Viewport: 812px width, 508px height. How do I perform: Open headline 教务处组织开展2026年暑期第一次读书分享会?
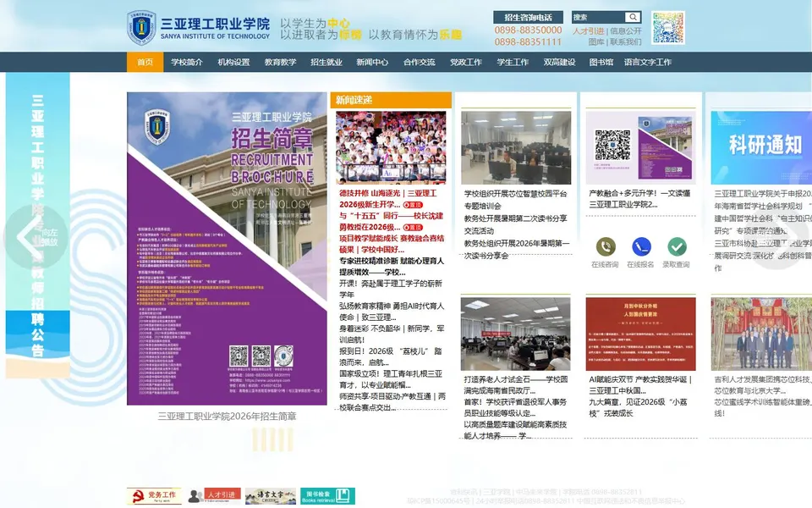tap(516, 249)
